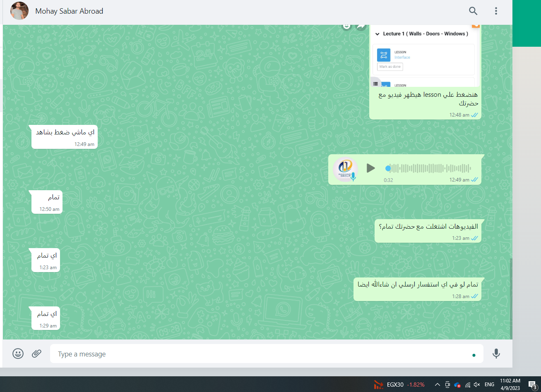Open contact info via Mohay Sabar Abroad name
This screenshot has width=541, height=392.
(69, 11)
